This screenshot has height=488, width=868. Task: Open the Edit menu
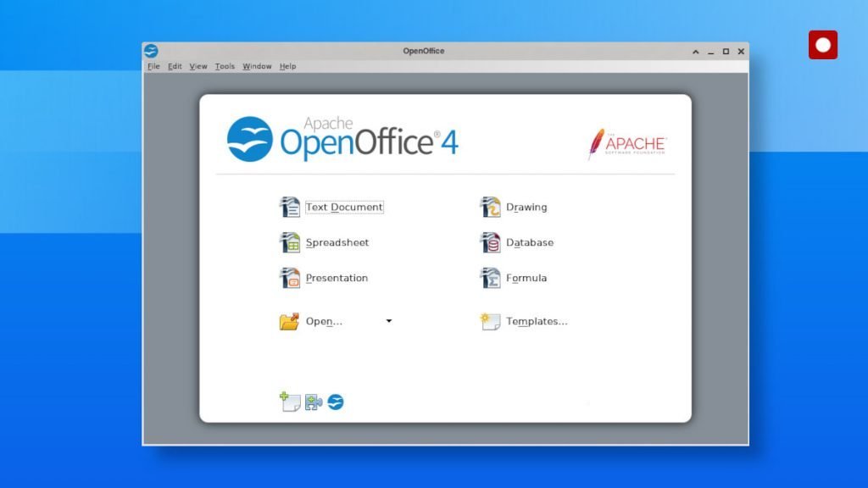click(175, 66)
